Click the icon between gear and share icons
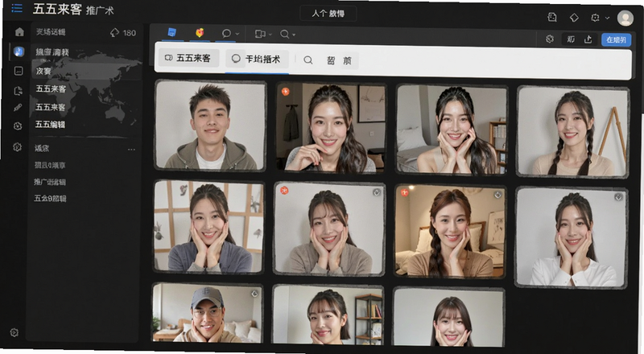Image resolution: width=644 pixels, height=354 pixels. coord(571,39)
